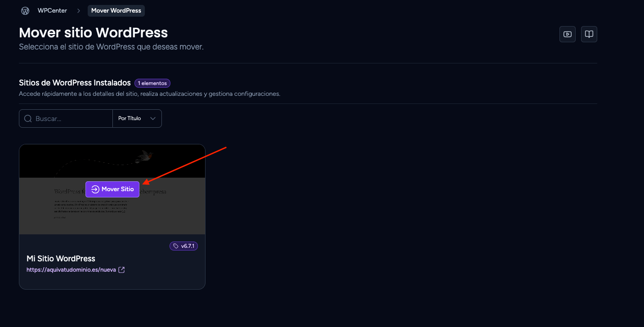Click the Mi Sitio WordPress title
This screenshot has height=327, width=644.
coord(61,259)
